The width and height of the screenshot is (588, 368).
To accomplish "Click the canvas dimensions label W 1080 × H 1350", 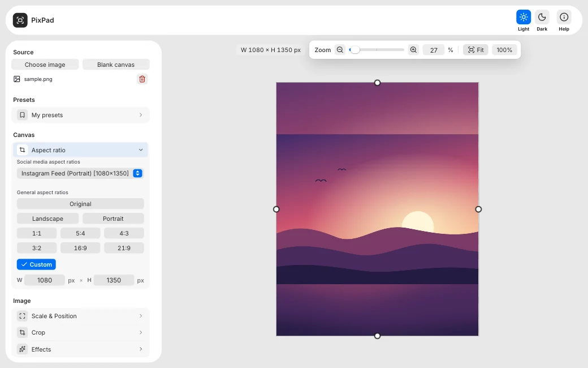I will point(271,50).
